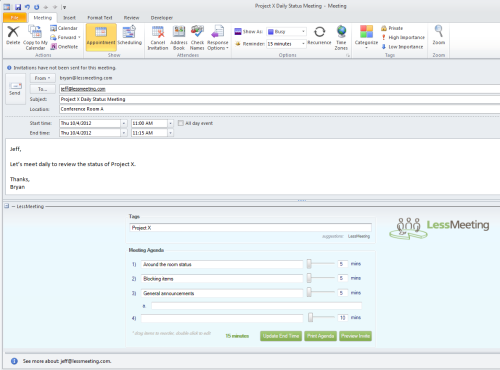Screen dimensions: 500x370
Task: Click the Subject field
Action: click(279, 99)
